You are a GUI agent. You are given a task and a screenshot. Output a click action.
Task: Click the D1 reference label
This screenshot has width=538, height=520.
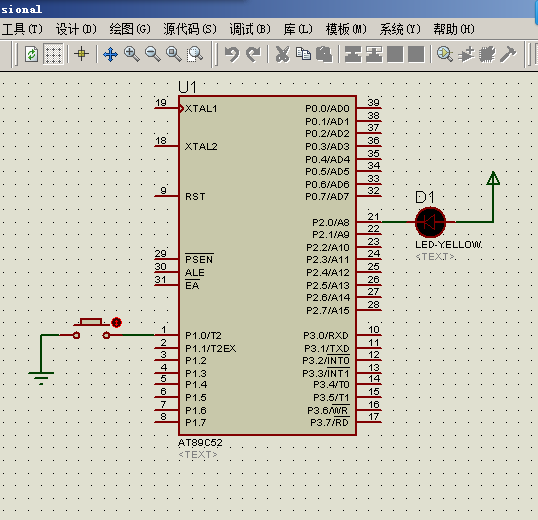425,197
